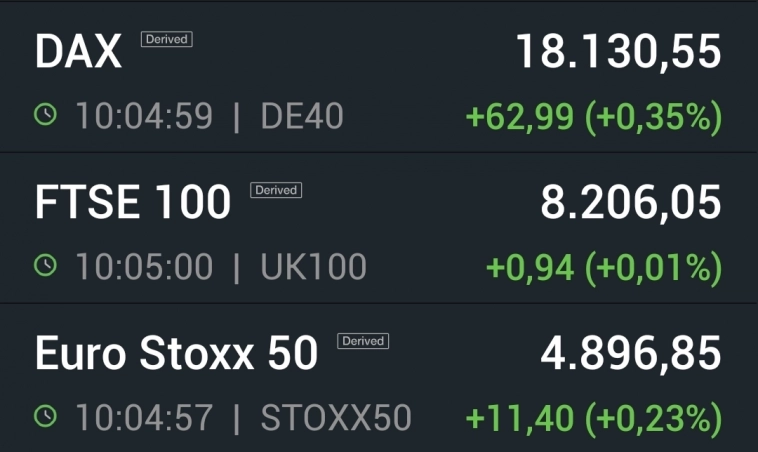Select the DE40 ticker symbol
Image resolution: width=758 pixels, height=452 pixels.
click(x=301, y=117)
